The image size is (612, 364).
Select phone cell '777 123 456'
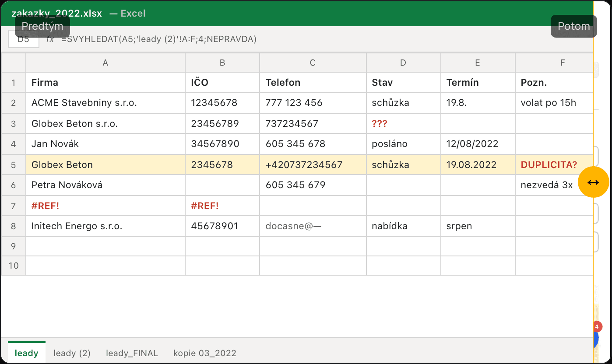point(313,103)
